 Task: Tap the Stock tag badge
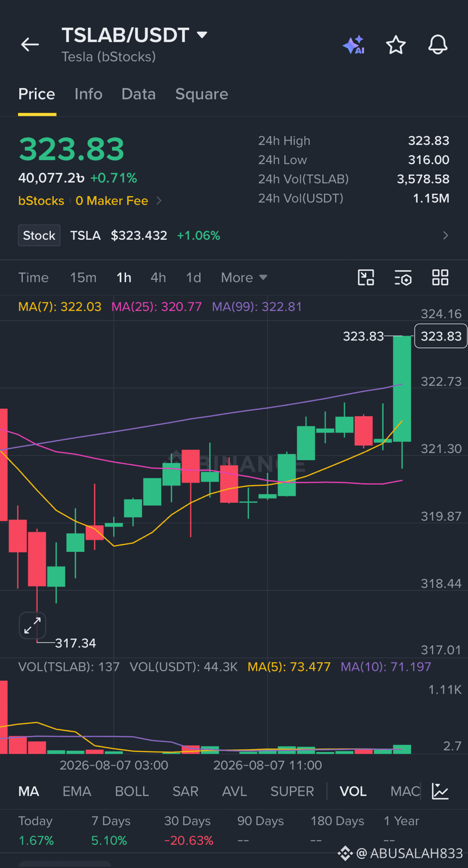coord(39,235)
